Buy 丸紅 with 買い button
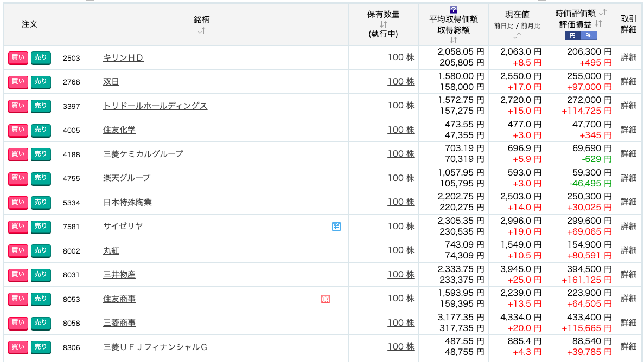Viewport: 644px width, 362px height. tap(18, 250)
